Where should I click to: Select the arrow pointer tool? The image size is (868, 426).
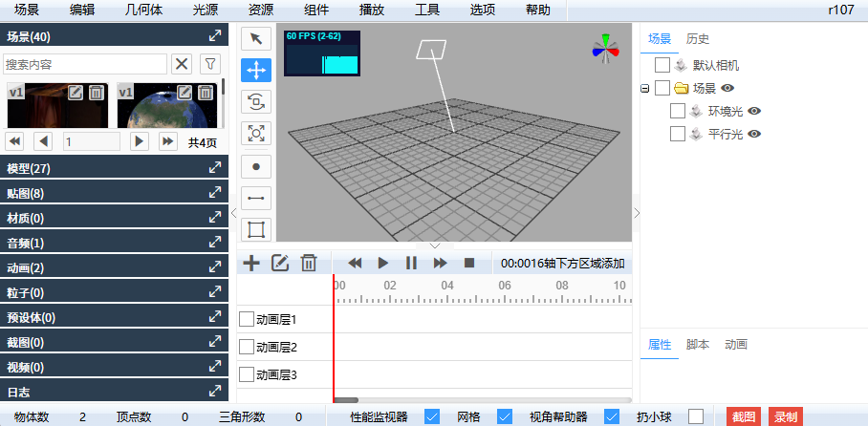(256, 39)
